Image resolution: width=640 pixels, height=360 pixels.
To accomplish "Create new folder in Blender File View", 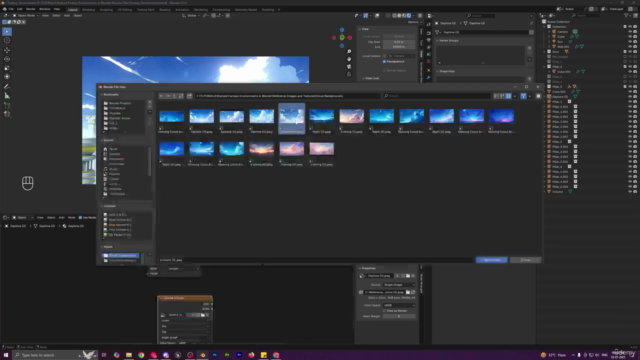I will click(189, 96).
